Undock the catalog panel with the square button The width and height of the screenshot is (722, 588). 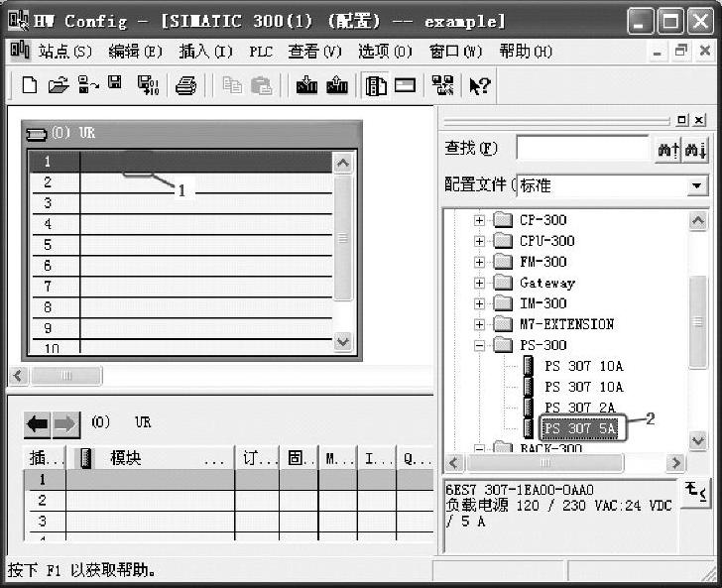(x=682, y=120)
